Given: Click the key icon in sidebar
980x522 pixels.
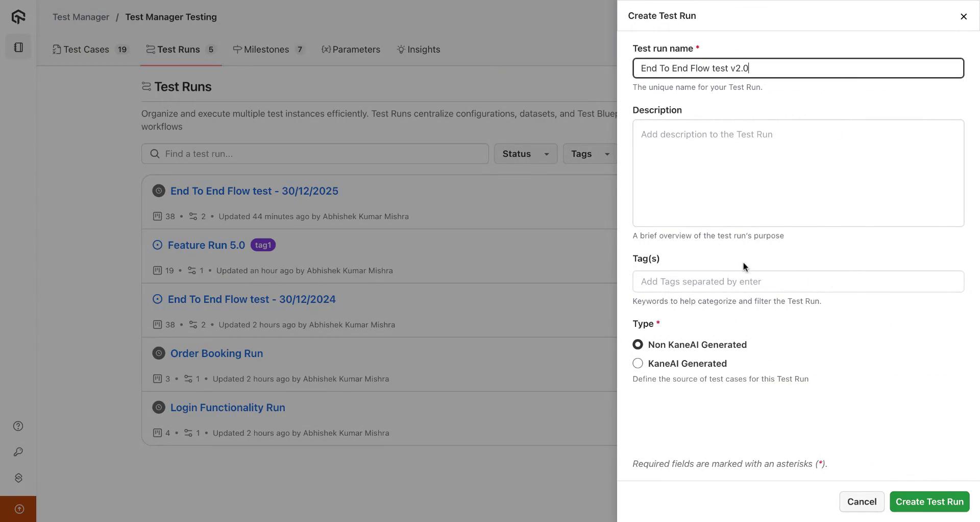Looking at the screenshot, I should pos(18,452).
